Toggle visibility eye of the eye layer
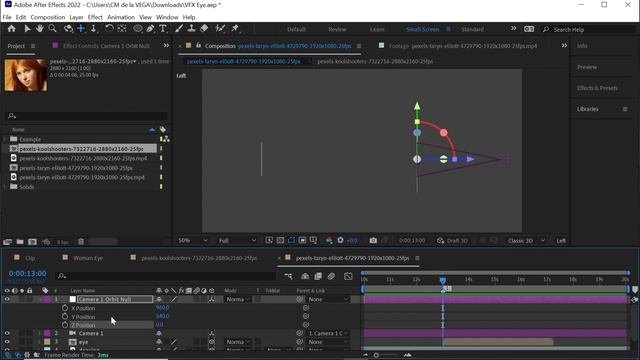Image resolution: width=640 pixels, height=360 pixels. coord(7,342)
